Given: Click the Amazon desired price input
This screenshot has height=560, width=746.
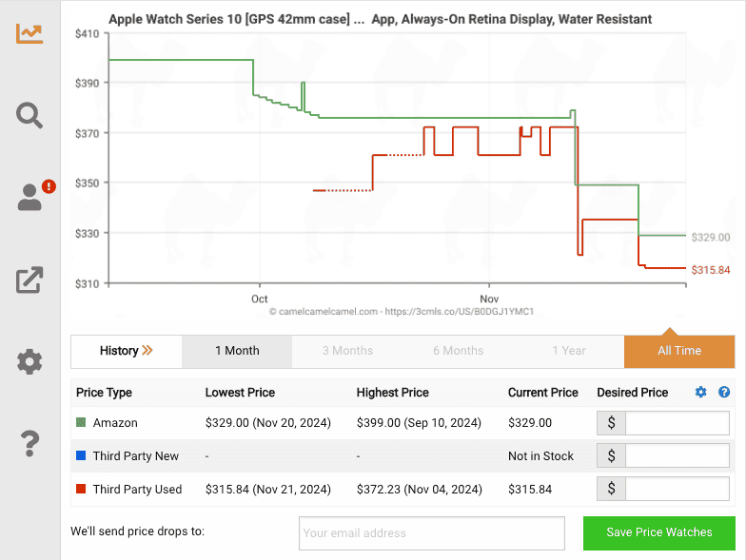Looking at the screenshot, I should 677,423.
